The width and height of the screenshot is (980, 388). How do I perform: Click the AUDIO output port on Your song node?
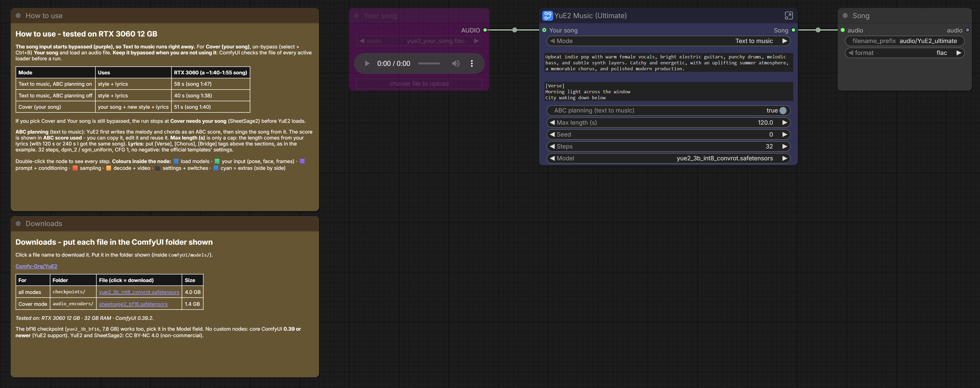pos(485,30)
